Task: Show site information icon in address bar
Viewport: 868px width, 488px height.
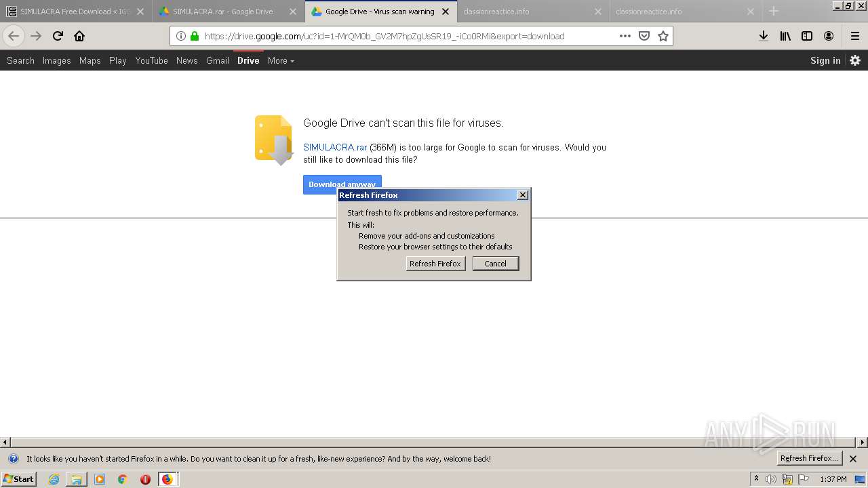Action: (x=181, y=36)
